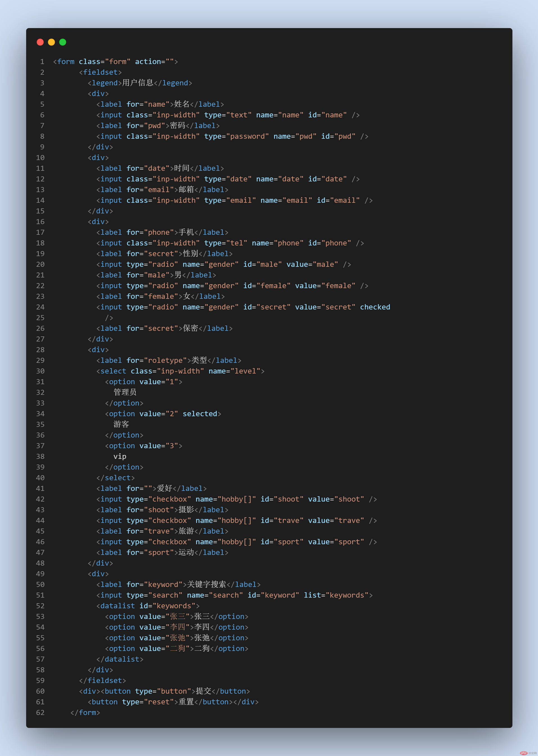
Task: Click the red close dot
Action: coord(40,42)
